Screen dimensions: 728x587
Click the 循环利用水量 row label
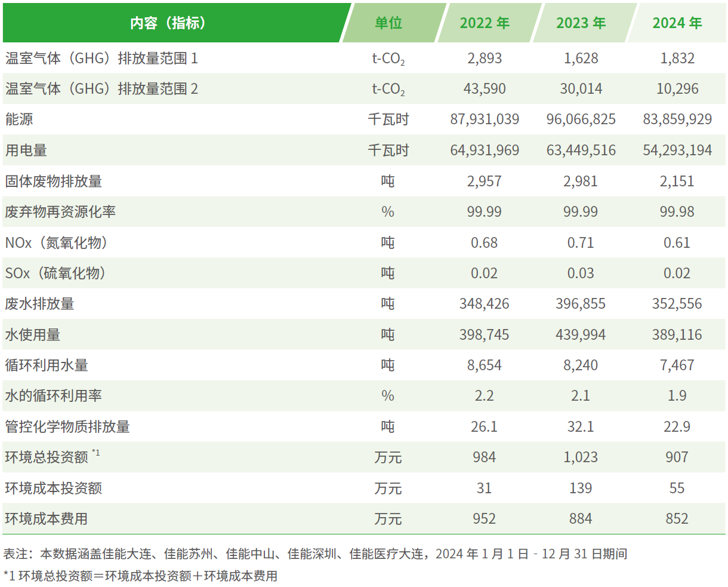pos(47,365)
